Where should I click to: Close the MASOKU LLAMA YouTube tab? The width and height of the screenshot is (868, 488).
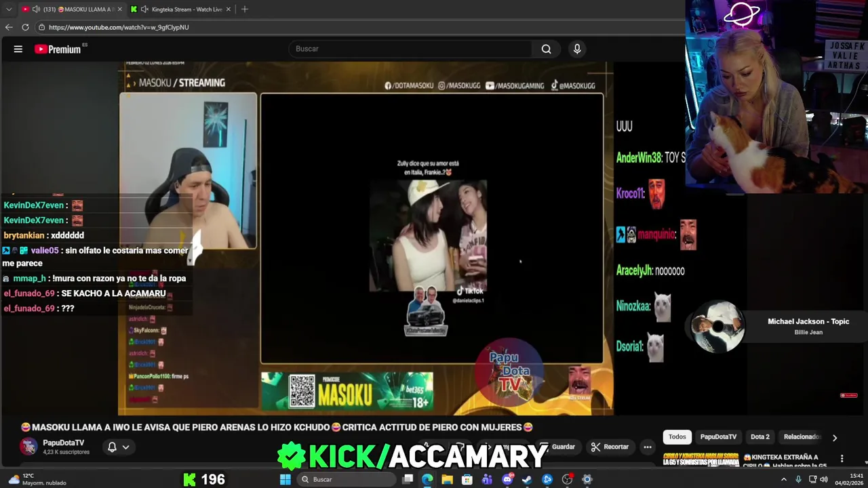click(119, 9)
